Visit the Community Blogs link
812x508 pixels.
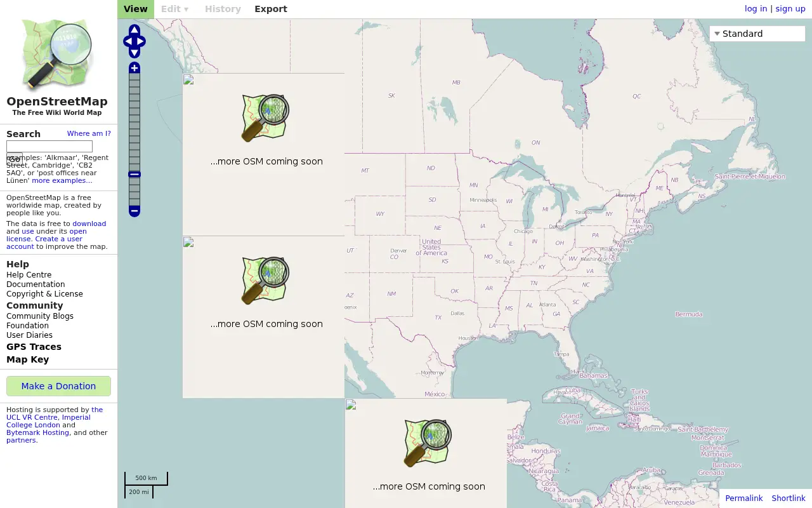pyautogui.click(x=40, y=316)
